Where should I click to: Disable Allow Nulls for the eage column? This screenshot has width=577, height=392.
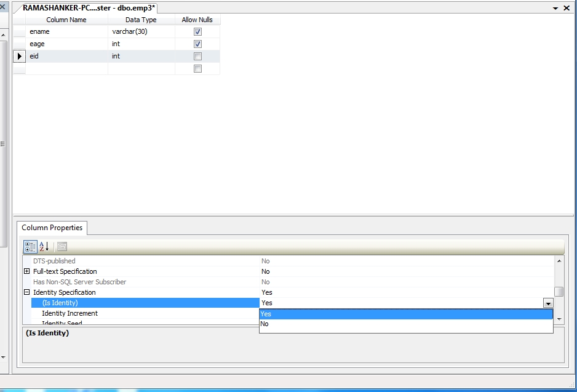point(197,44)
